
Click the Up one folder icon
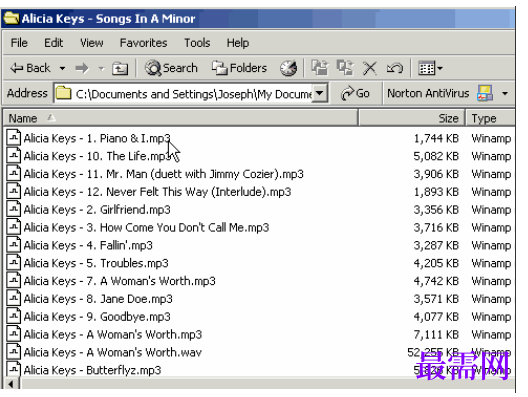pos(120,69)
